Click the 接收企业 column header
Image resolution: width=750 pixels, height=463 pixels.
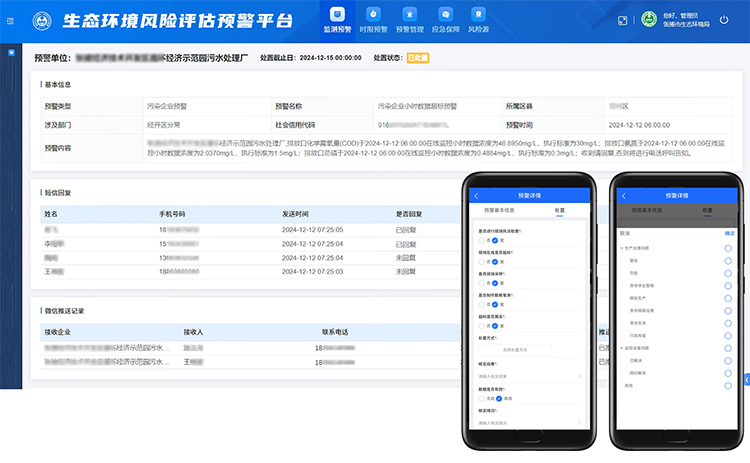click(x=57, y=332)
